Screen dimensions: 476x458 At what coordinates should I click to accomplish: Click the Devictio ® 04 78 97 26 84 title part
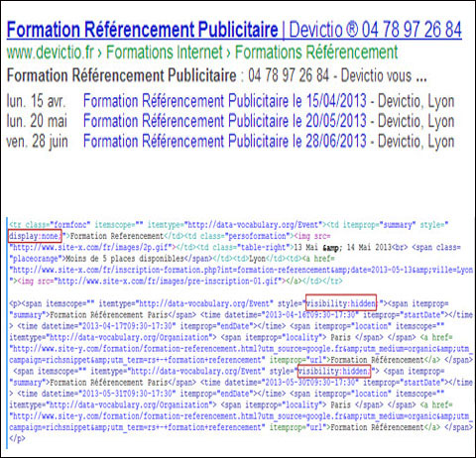[376, 30]
